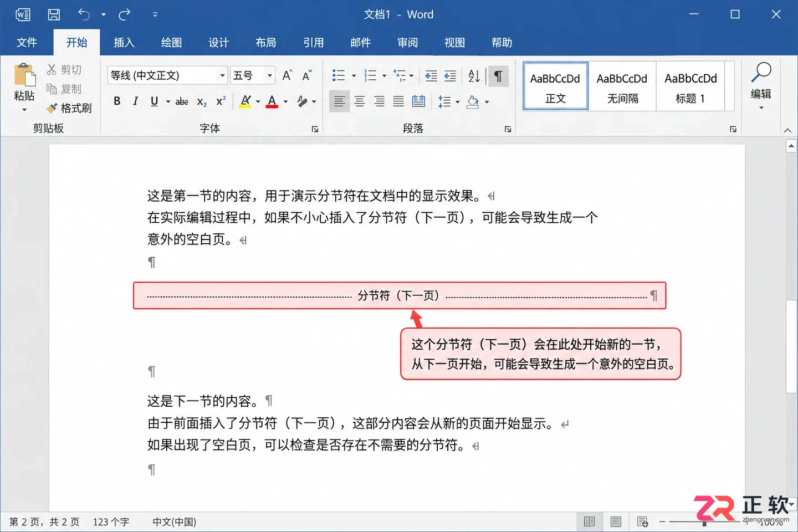This screenshot has width=798, height=532.
Task: Decrease paragraph indent
Action: [x=431, y=76]
